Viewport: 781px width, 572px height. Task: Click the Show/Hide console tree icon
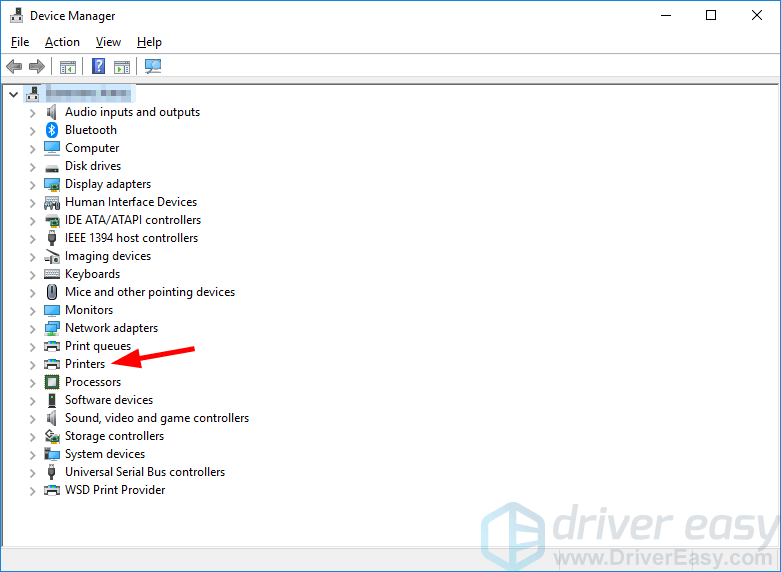[x=68, y=67]
